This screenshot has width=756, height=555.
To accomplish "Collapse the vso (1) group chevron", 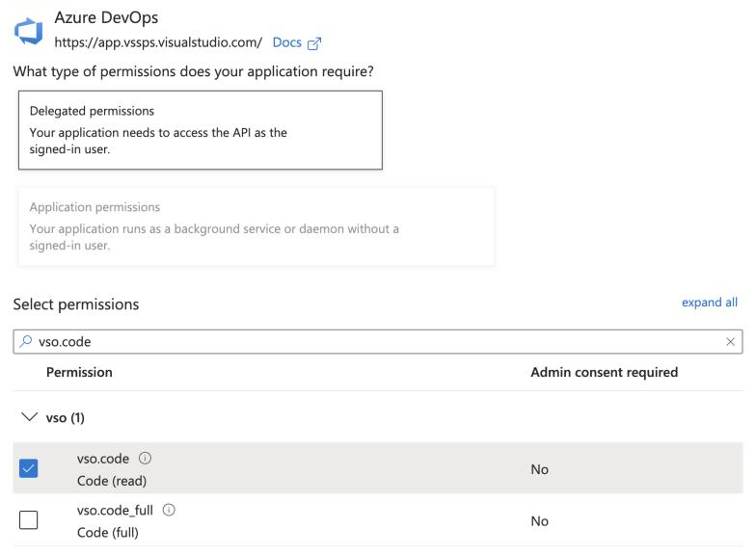I will coord(29,417).
